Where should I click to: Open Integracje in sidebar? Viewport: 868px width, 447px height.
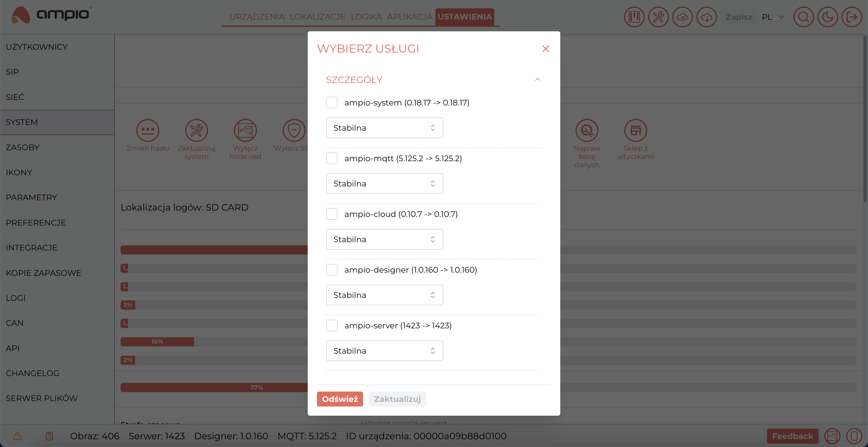[57, 248]
